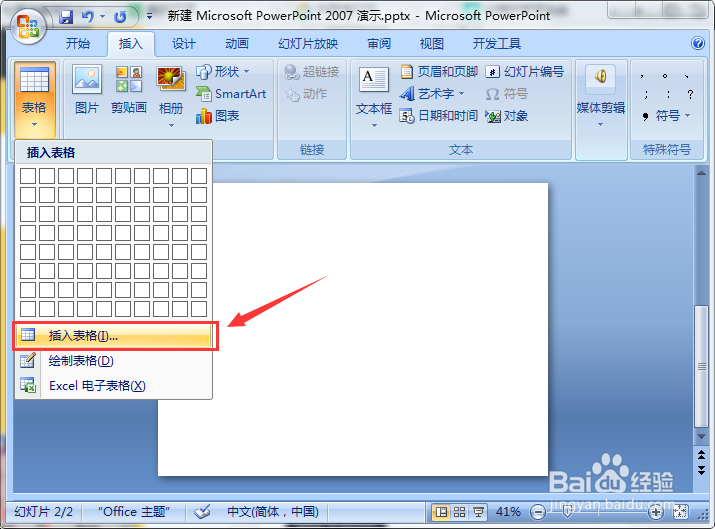Zoom in with plus button
Viewport: 715px width, 529px height.
pyautogui.click(x=656, y=512)
